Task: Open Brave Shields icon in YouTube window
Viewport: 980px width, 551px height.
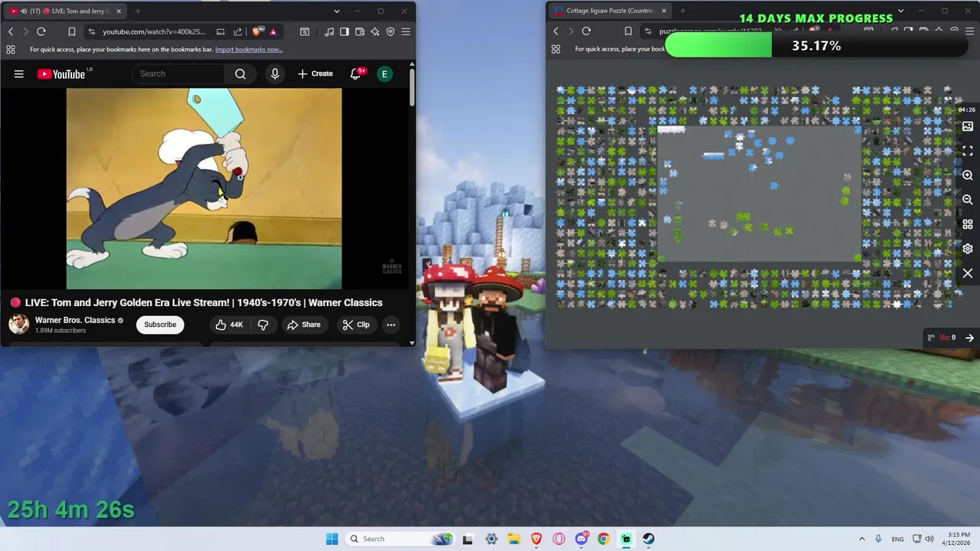Action: 256,31
